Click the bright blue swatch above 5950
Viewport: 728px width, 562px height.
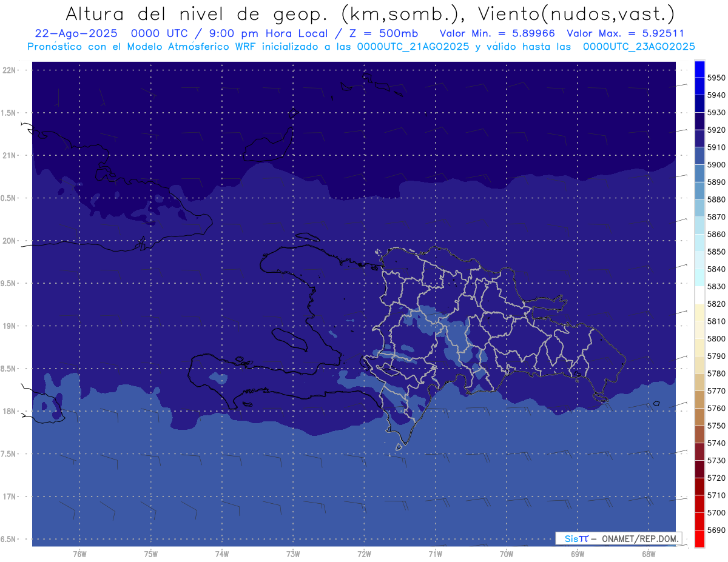click(699, 69)
